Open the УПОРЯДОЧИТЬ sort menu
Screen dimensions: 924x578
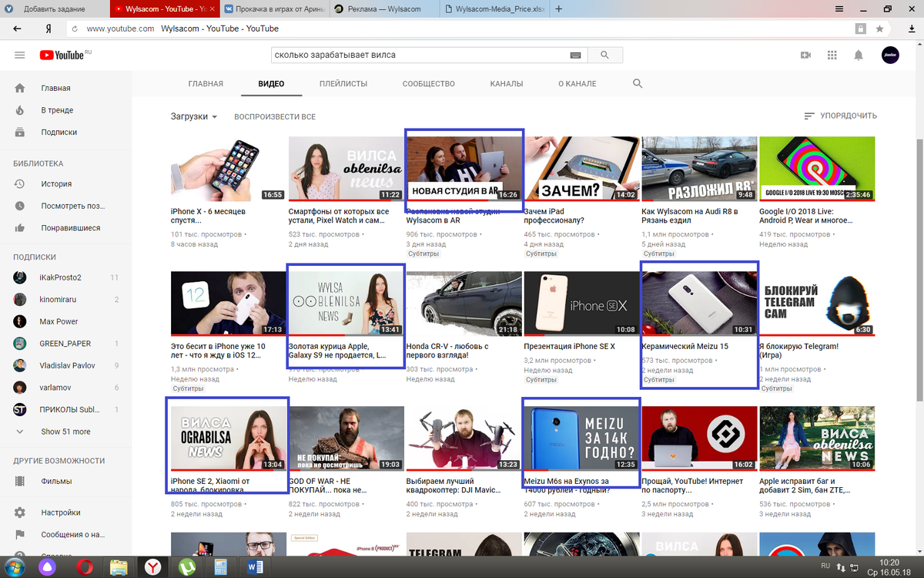(x=840, y=116)
